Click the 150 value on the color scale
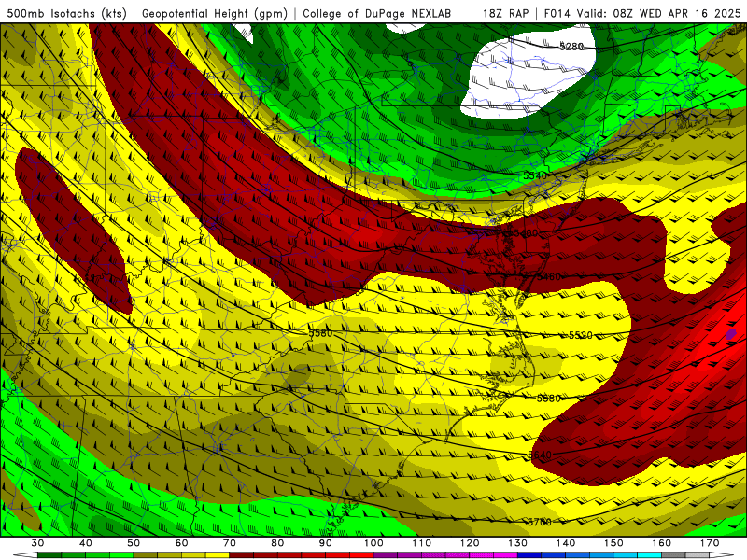 (x=613, y=543)
